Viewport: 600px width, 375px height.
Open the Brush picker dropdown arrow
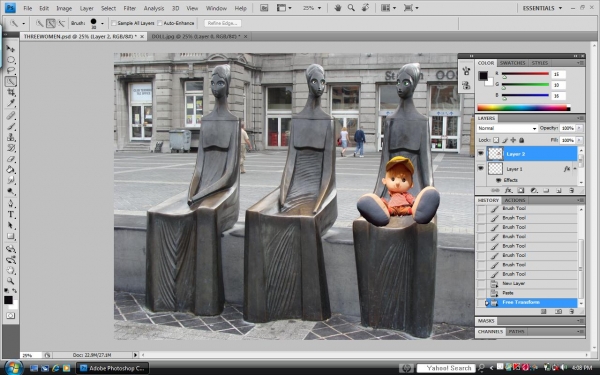[x=102, y=23]
